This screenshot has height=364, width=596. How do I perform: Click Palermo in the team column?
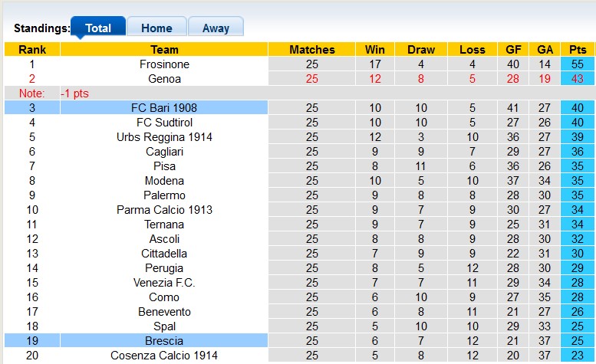click(164, 195)
